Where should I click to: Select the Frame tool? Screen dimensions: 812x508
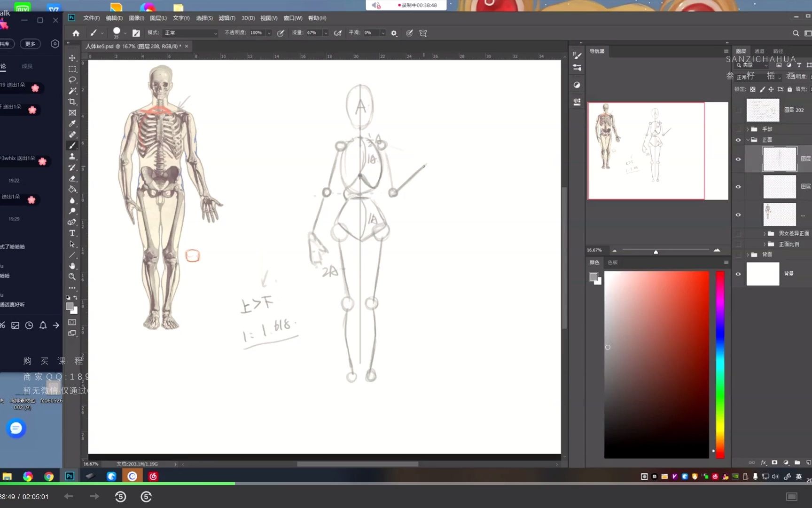pyautogui.click(x=72, y=112)
